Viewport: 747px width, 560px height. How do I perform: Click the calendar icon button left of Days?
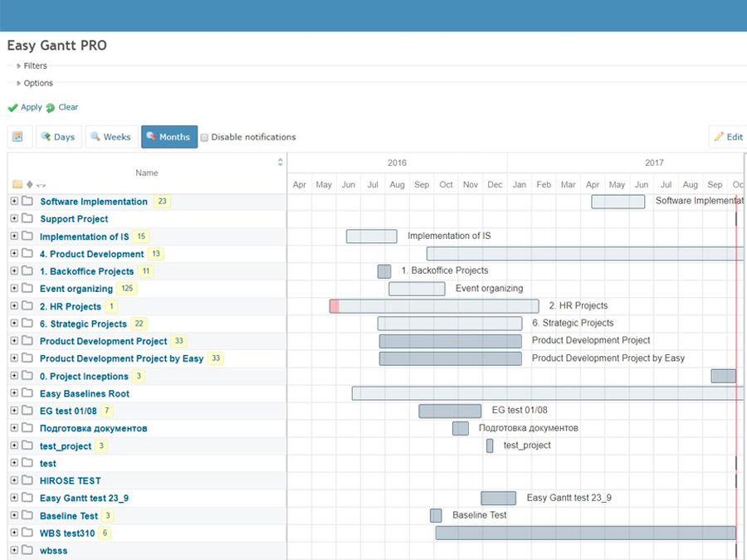(18, 137)
